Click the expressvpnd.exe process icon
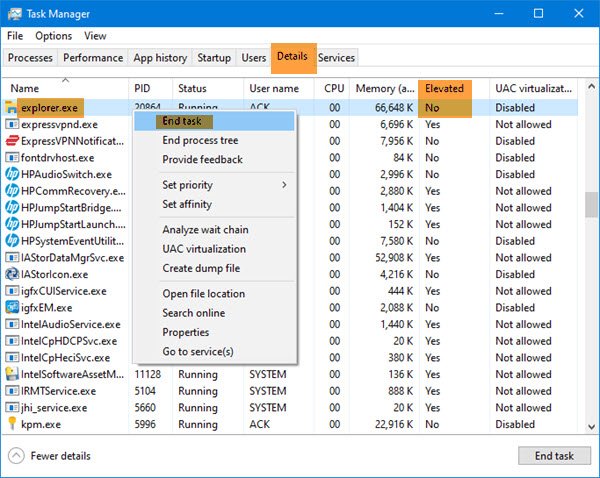Image resolution: width=600 pixels, height=478 pixels. tap(12, 124)
